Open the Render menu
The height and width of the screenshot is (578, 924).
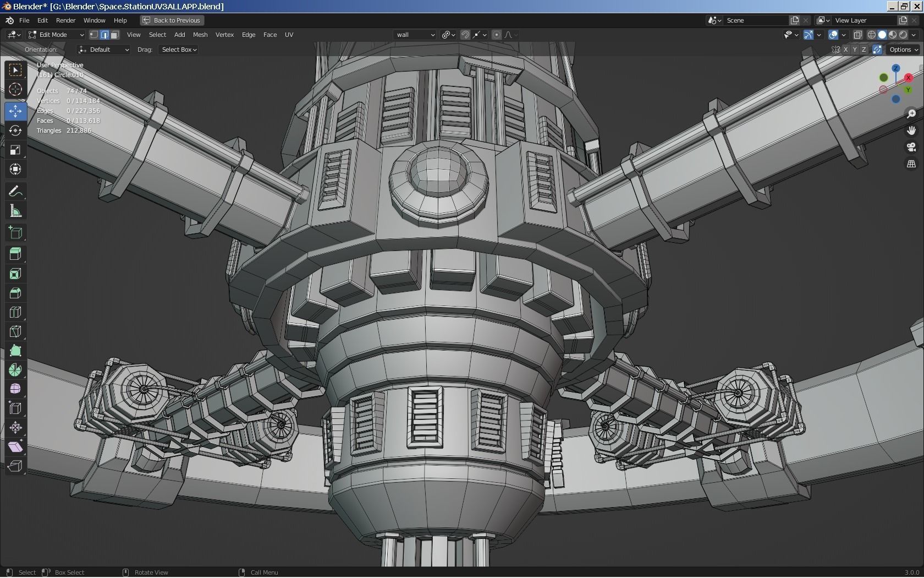65,20
